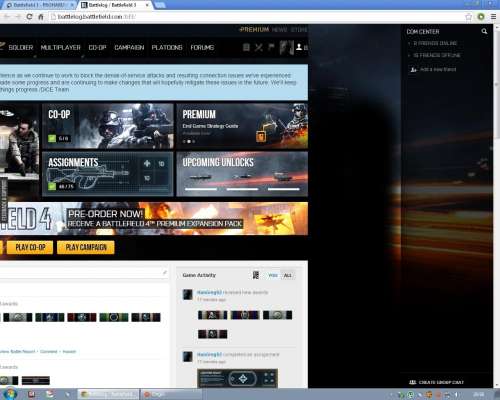Open the first progress bar in Upcoming Unlocks

click(x=201, y=189)
